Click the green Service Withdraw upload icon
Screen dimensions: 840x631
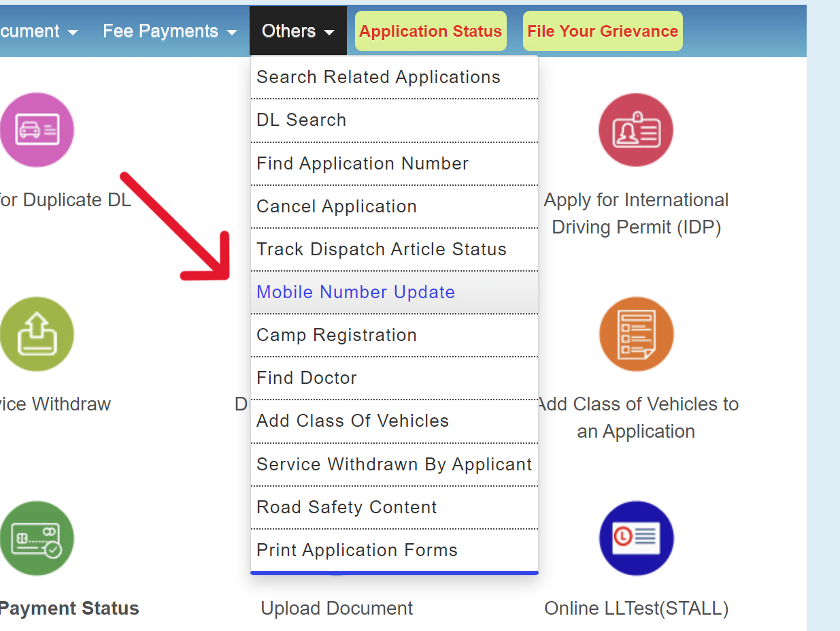click(37, 334)
